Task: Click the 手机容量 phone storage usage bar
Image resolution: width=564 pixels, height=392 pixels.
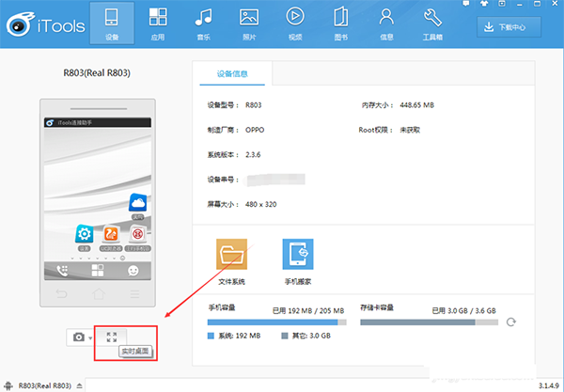Action: (x=276, y=321)
